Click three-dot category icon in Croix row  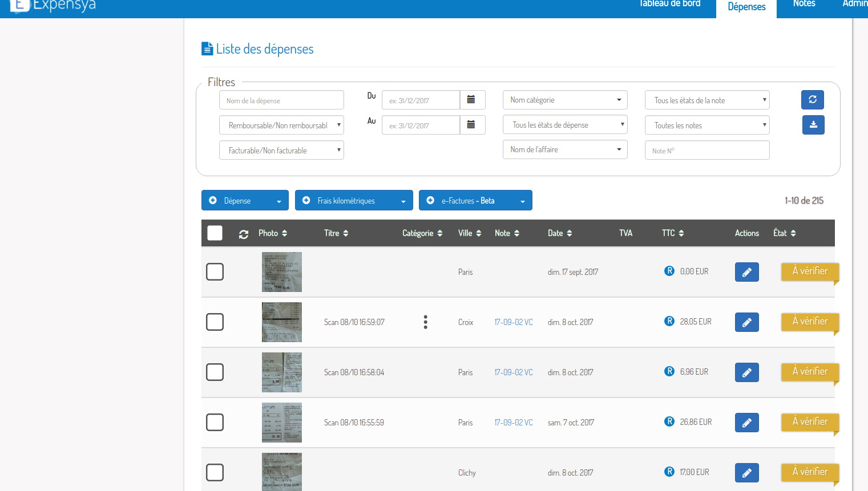point(425,322)
